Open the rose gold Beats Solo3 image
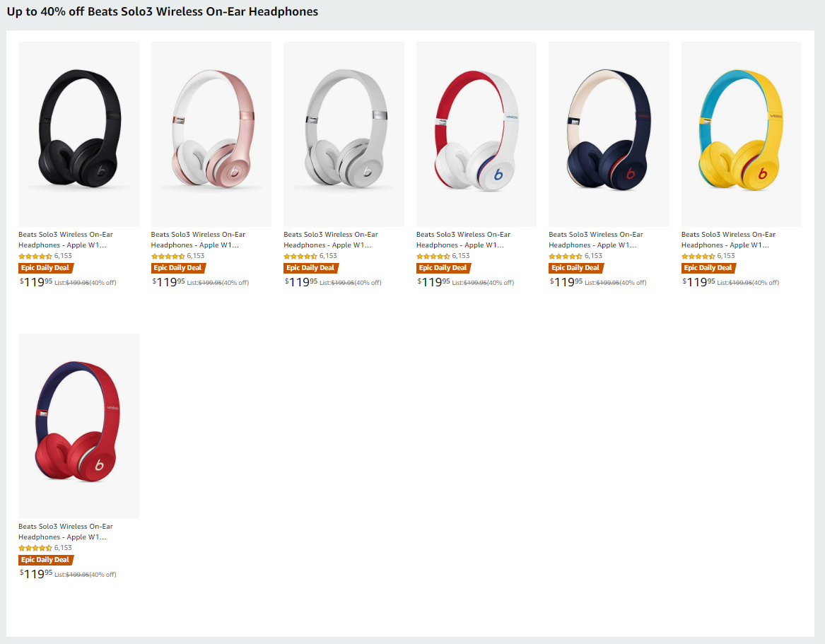Screen dimensions: 825x644 pyautogui.click(x=211, y=134)
